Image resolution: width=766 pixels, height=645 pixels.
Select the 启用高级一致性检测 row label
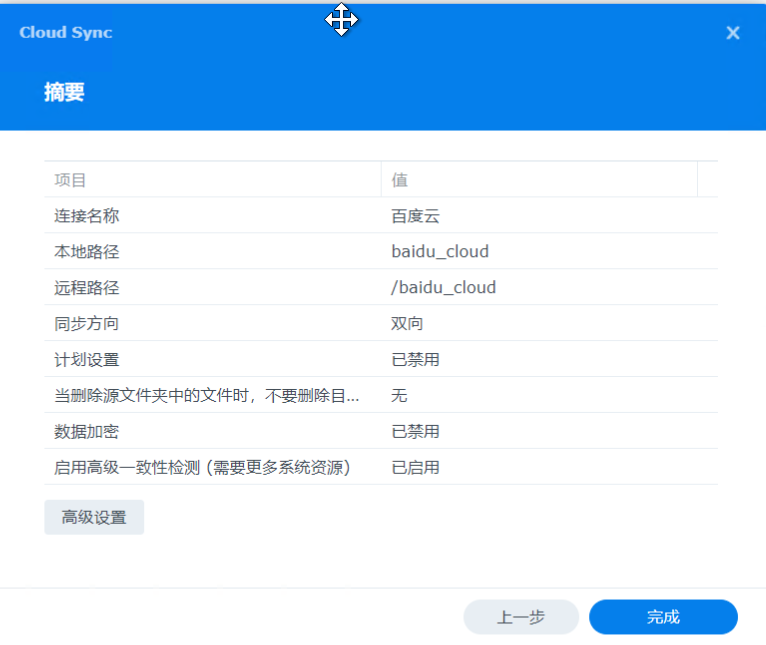(x=202, y=468)
